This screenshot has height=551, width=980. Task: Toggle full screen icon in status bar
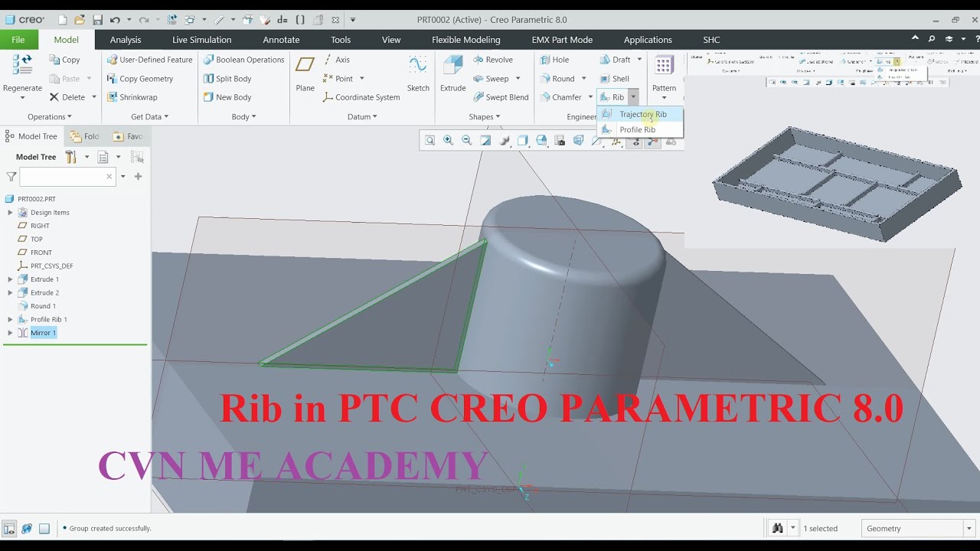click(44, 528)
